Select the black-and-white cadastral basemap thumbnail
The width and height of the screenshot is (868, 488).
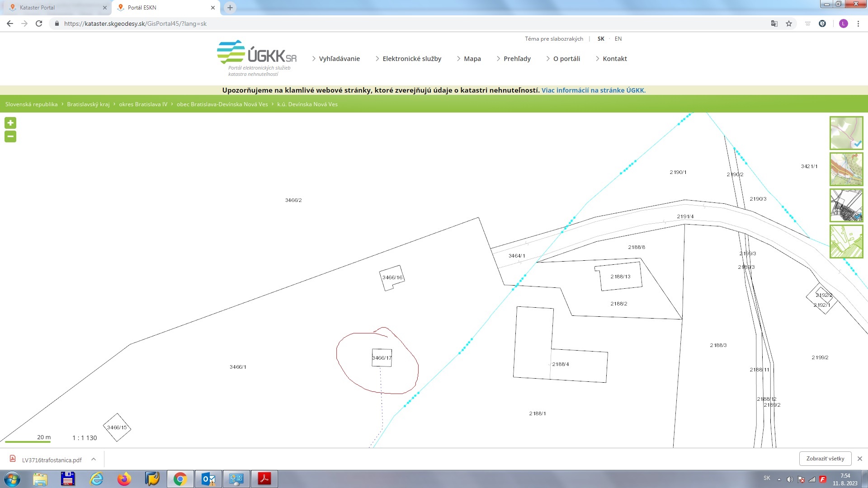[x=846, y=205]
